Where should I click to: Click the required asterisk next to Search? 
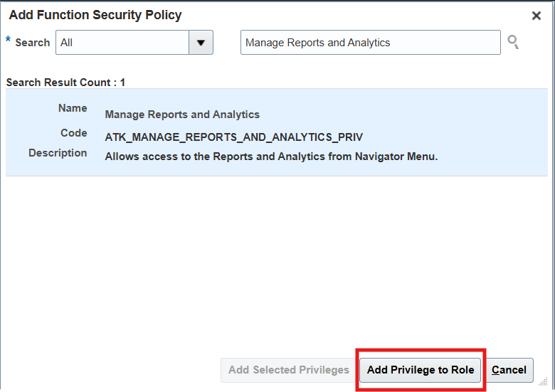(9, 41)
